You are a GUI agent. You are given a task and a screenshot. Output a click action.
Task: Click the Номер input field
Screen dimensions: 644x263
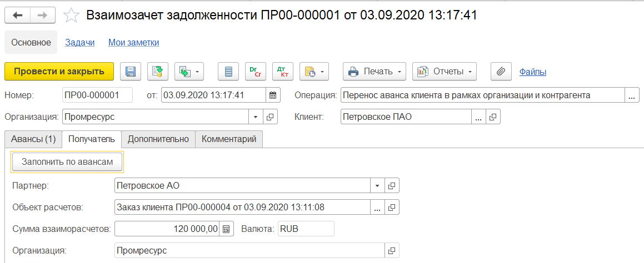click(x=97, y=95)
